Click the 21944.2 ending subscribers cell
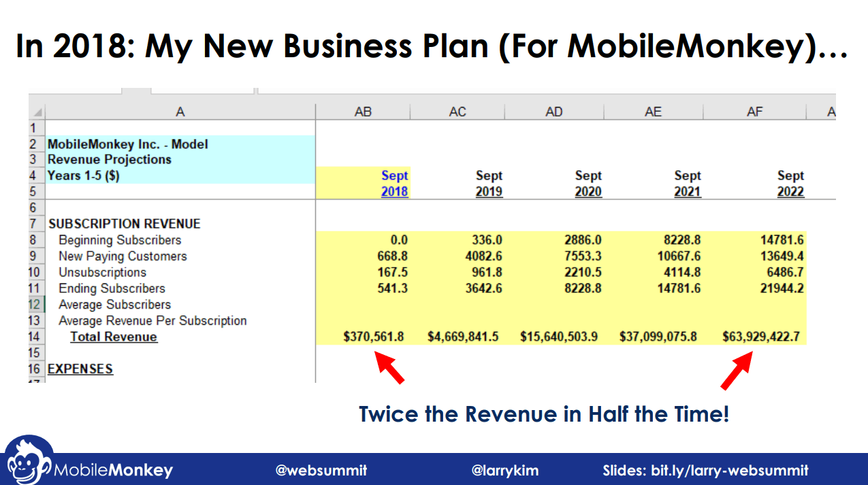This screenshot has width=868, height=485. pyautogui.click(x=754, y=288)
